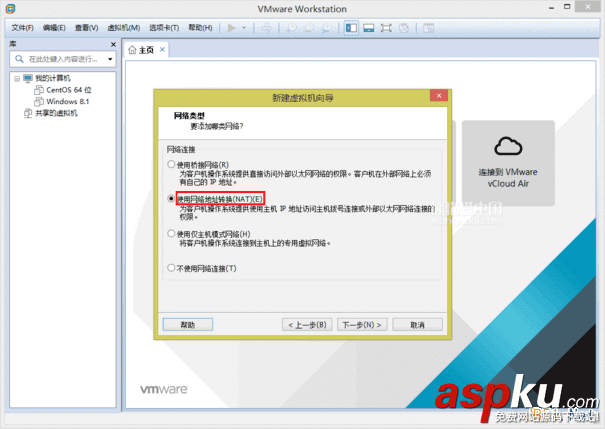Select 共享的虚拟机 in the library

(56, 113)
